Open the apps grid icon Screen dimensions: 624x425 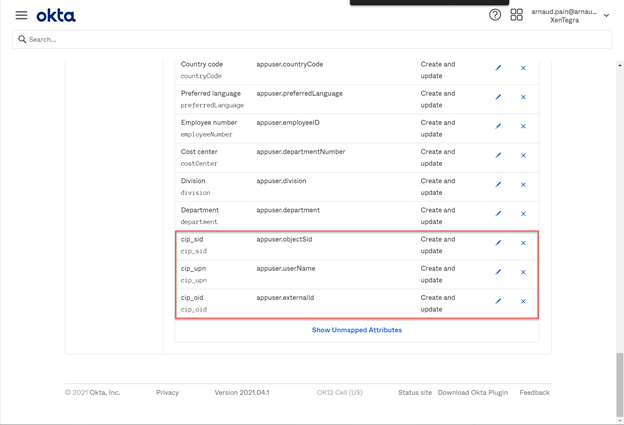(516, 15)
